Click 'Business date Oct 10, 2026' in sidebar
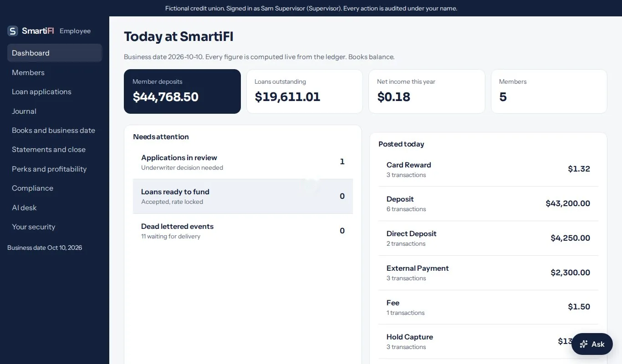622x364 pixels. [45, 248]
